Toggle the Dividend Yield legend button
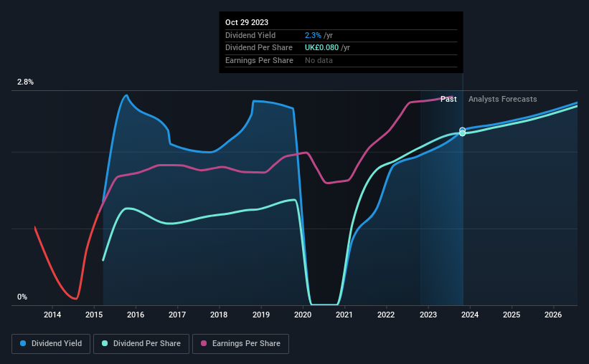The height and width of the screenshot is (364, 589). tap(51, 344)
